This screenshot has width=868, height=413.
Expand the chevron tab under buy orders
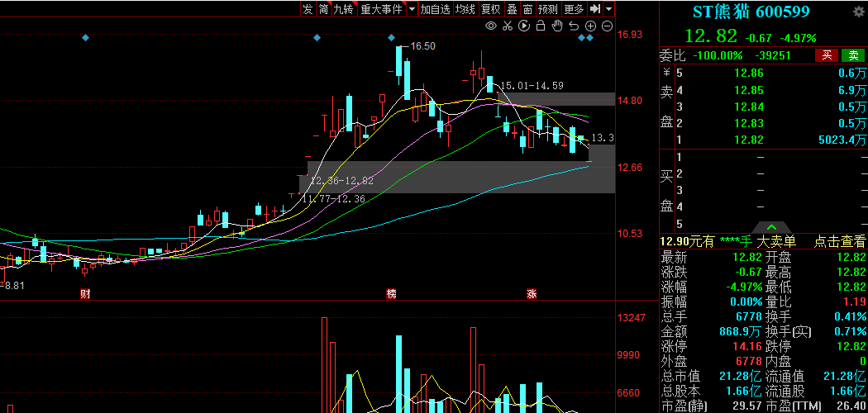point(772,227)
